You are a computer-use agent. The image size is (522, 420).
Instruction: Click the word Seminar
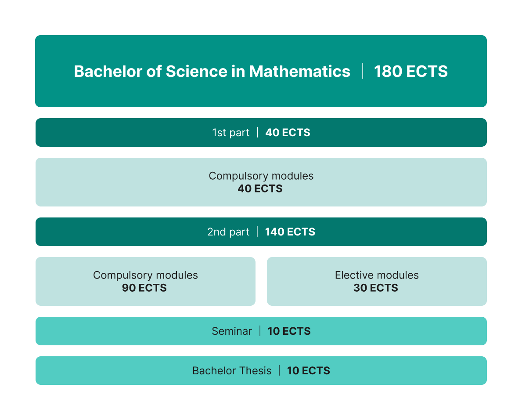[x=232, y=331]
